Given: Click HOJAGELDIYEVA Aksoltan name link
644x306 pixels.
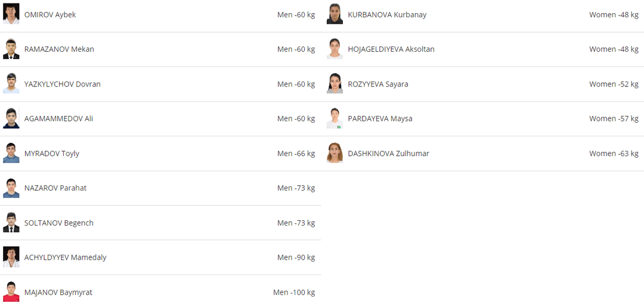Looking at the screenshot, I should (391, 49).
